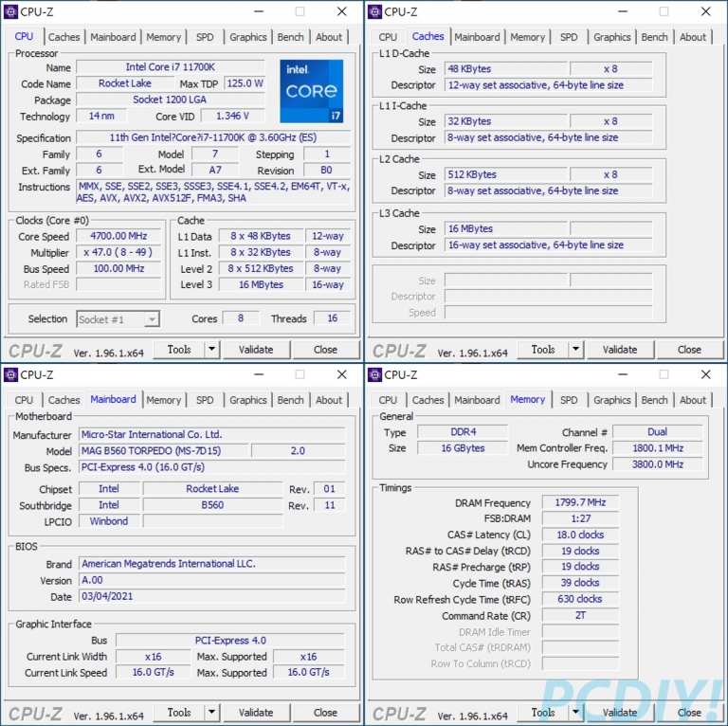Open Memory tab in CPU window
Image resolution: width=728 pixels, height=726 pixels.
pos(163,37)
